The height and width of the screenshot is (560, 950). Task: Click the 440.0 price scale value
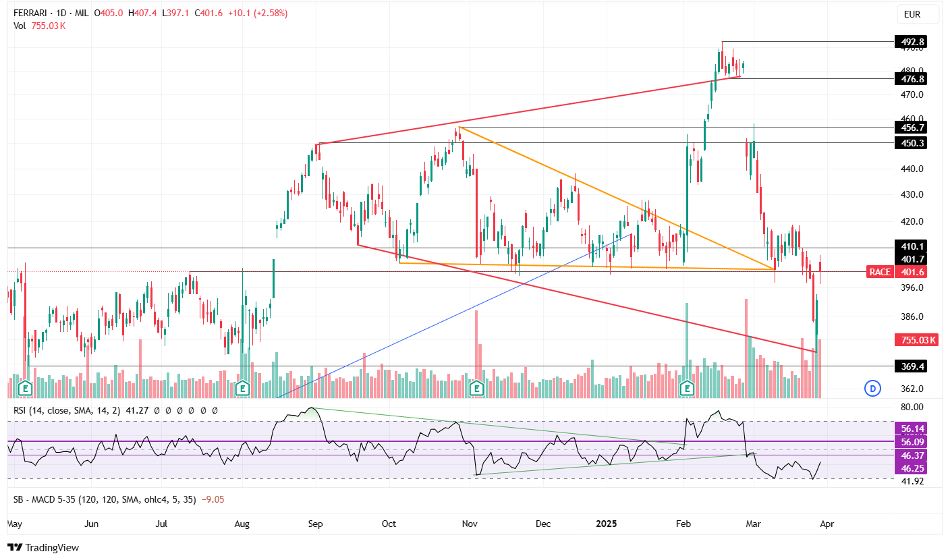pos(912,169)
